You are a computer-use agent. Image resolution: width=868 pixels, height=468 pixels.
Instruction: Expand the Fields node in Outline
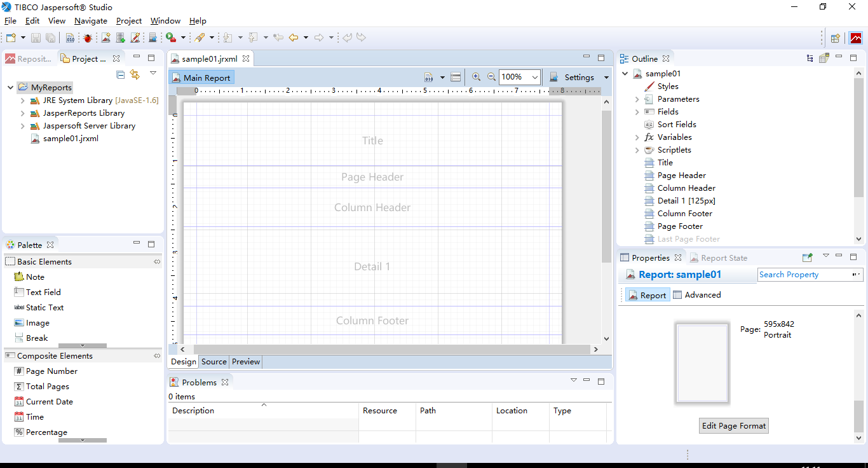pyautogui.click(x=637, y=112)
